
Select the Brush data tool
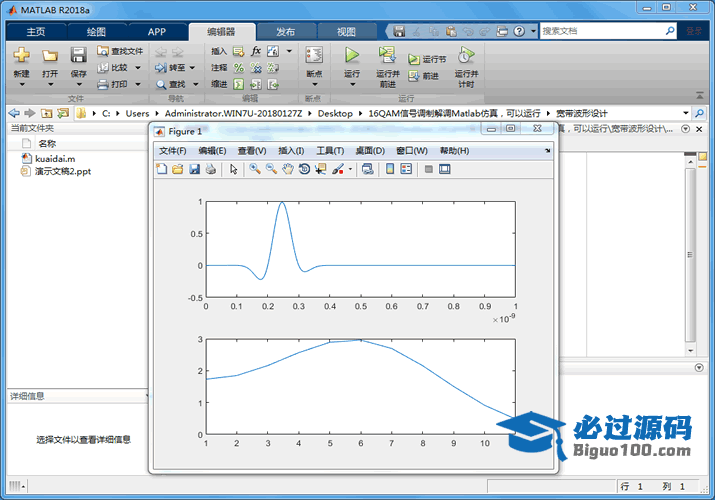[338, 169]
